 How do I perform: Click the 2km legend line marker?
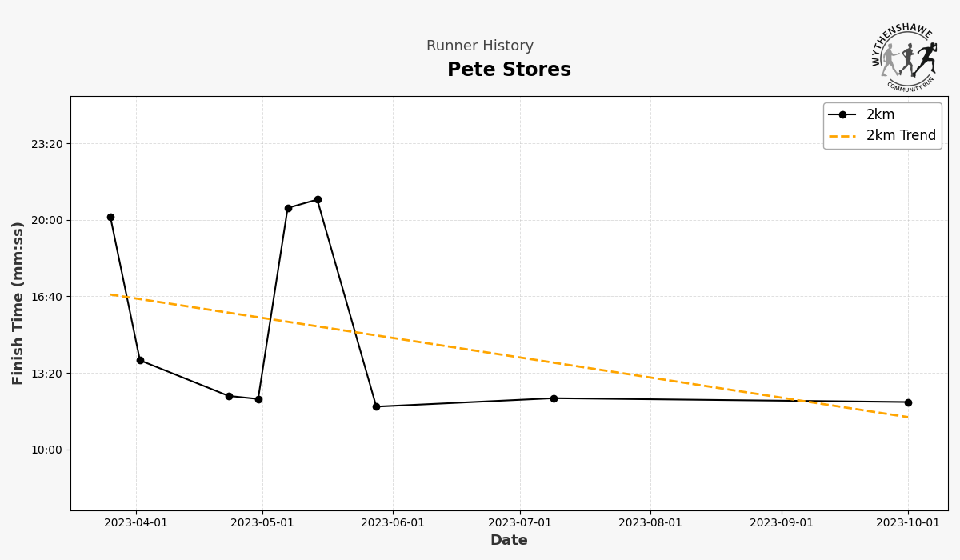pos(842,114)
